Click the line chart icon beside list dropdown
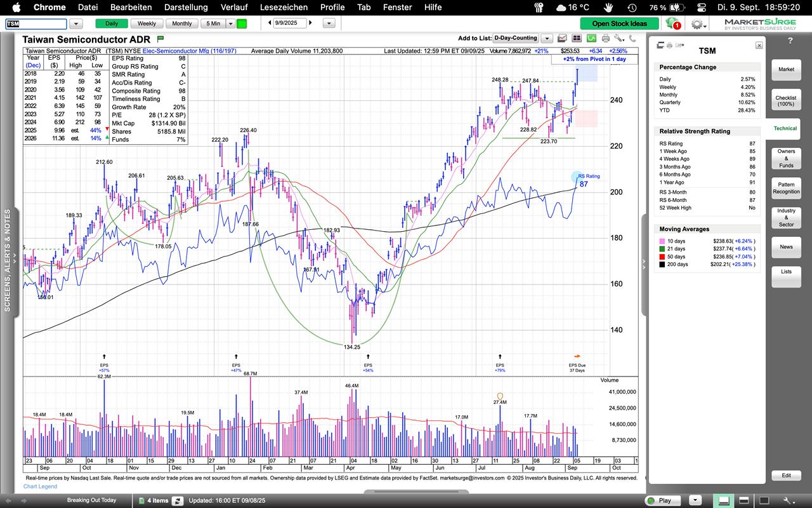 click(x=562, y=39)
